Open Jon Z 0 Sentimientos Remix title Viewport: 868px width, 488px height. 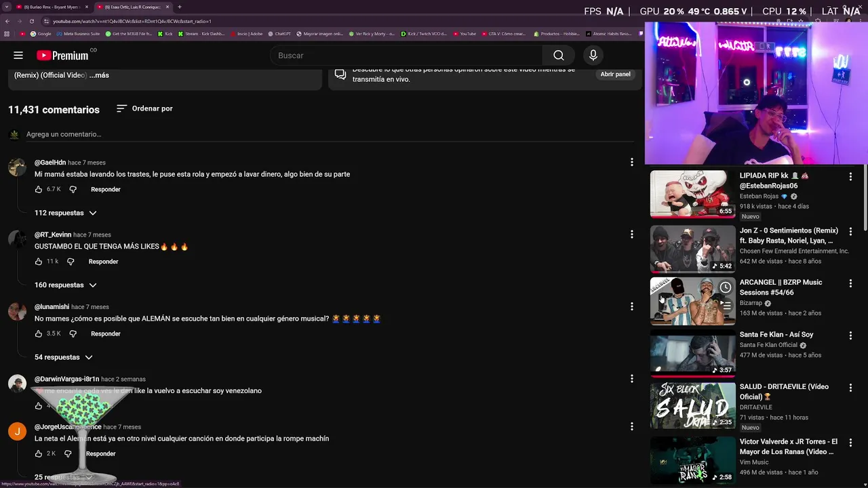pos(789,235)
